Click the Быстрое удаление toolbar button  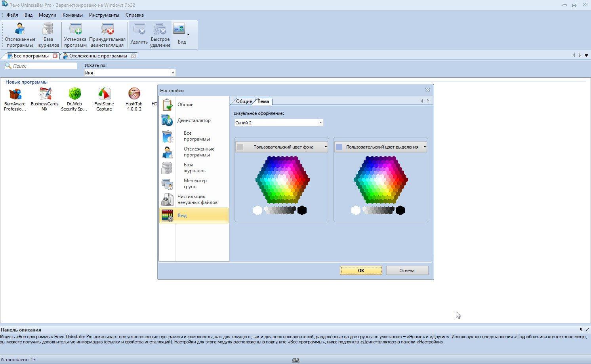(160, 35)
